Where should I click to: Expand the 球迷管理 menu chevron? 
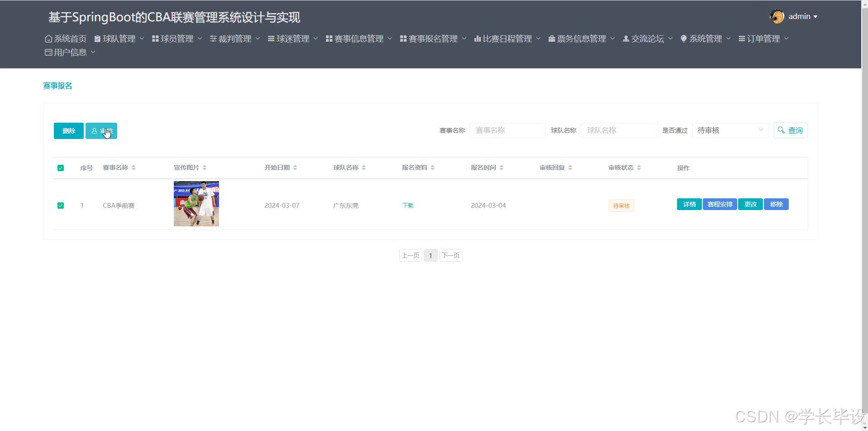[315, 39]
